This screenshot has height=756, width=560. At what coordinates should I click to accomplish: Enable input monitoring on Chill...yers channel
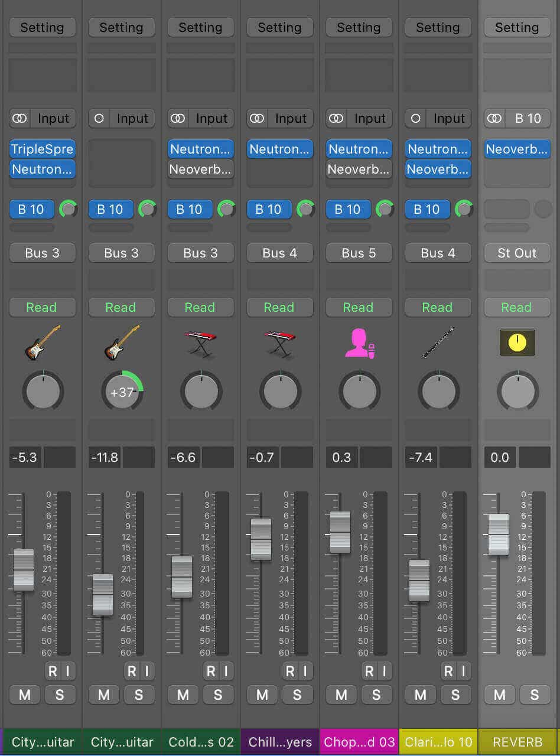click(x=305, y=671)
